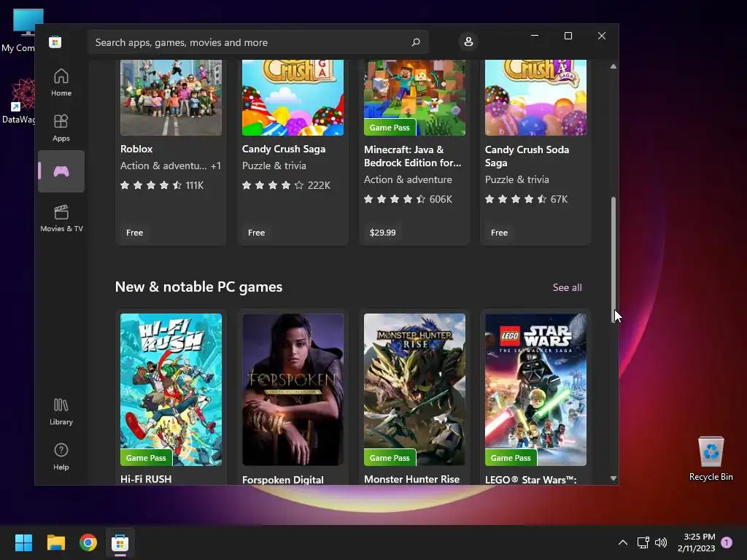747x560 pixels.
Task: Open the volume speaker tray icon
Action: click(x=661, y=542)
